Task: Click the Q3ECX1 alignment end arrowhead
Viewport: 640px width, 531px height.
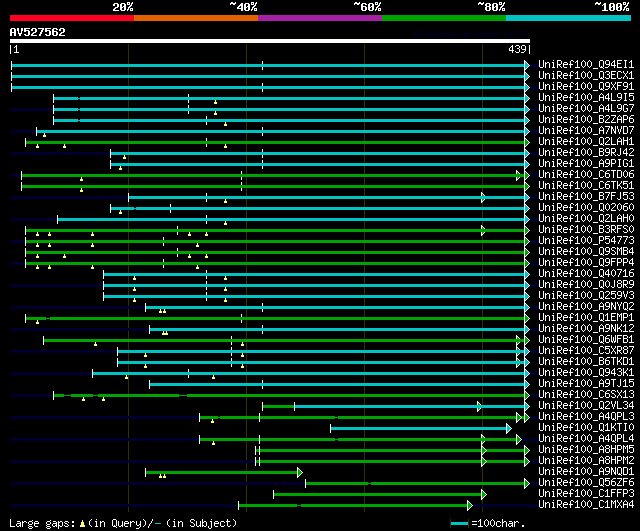Action: (527, 76)
